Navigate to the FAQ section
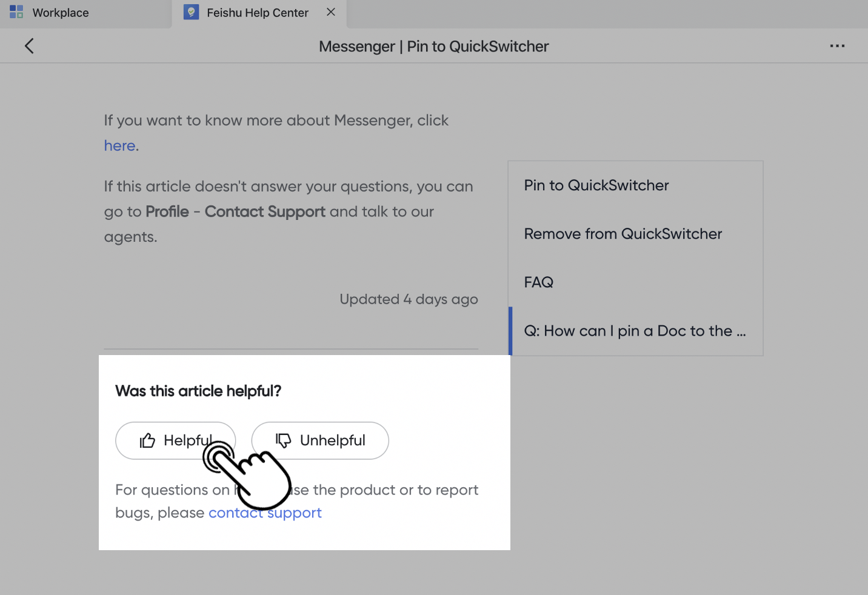 click(x=538, y=282)
